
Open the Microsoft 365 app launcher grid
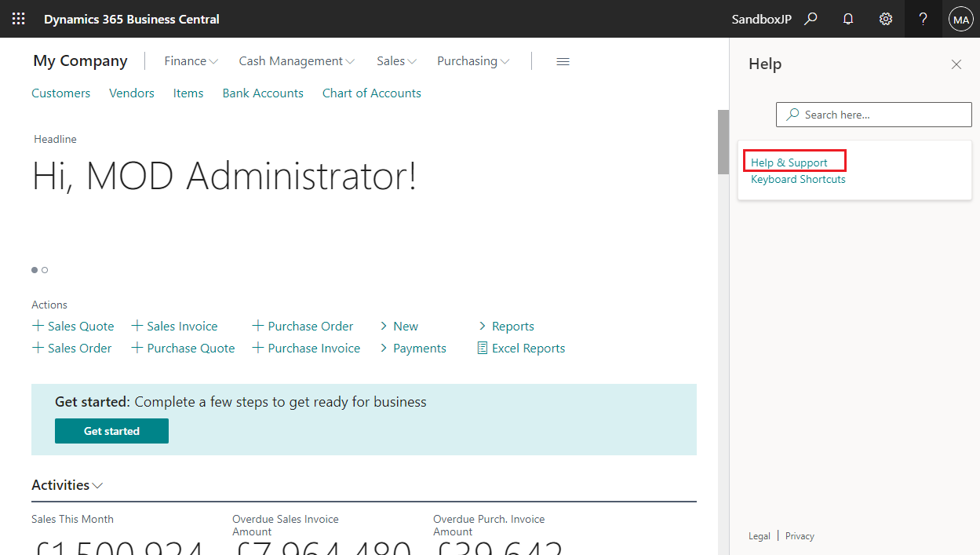[18, 18]
